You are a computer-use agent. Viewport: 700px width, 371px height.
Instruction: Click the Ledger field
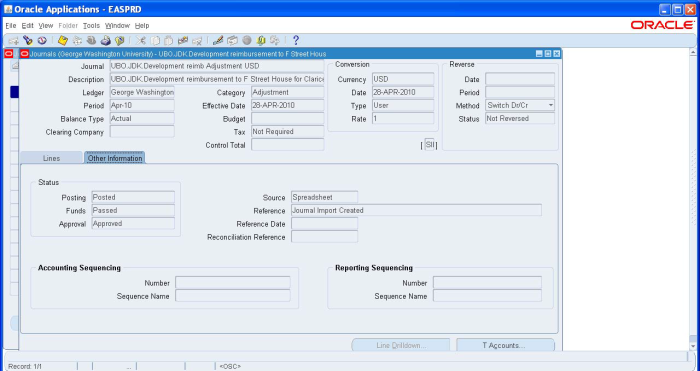(x=142, y=92)
